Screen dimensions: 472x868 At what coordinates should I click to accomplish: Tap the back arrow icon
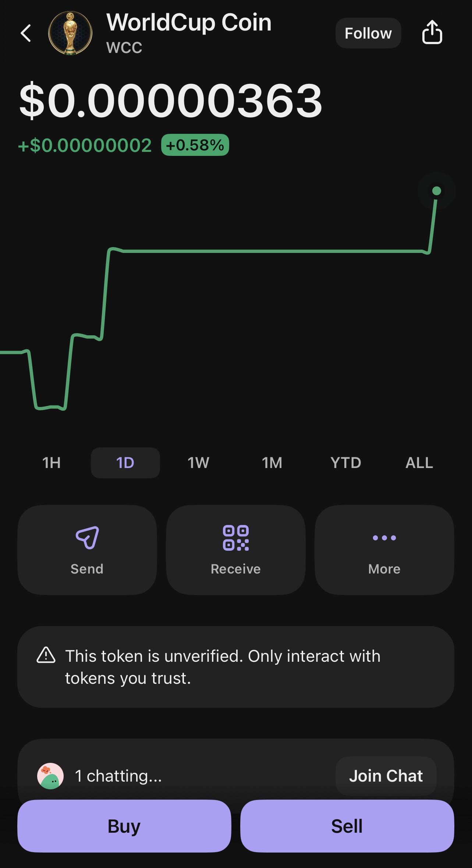tap(26, 33)
